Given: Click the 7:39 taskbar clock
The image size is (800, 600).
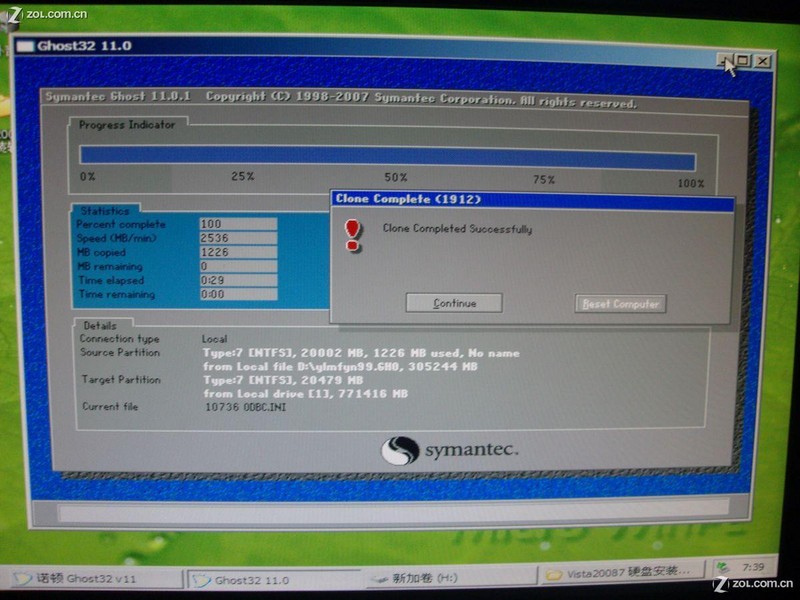Looking at the screenshot, I should click(753, 567).
